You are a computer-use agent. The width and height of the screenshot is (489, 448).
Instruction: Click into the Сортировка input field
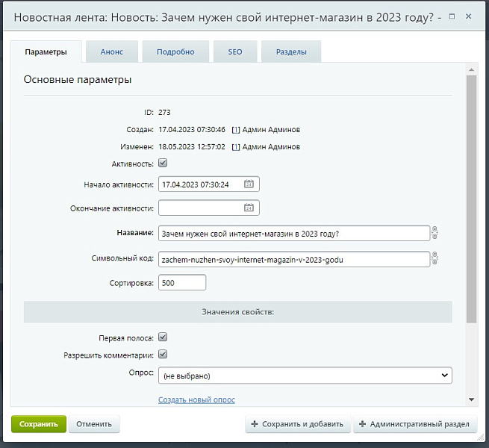click(x=181, y=283)
